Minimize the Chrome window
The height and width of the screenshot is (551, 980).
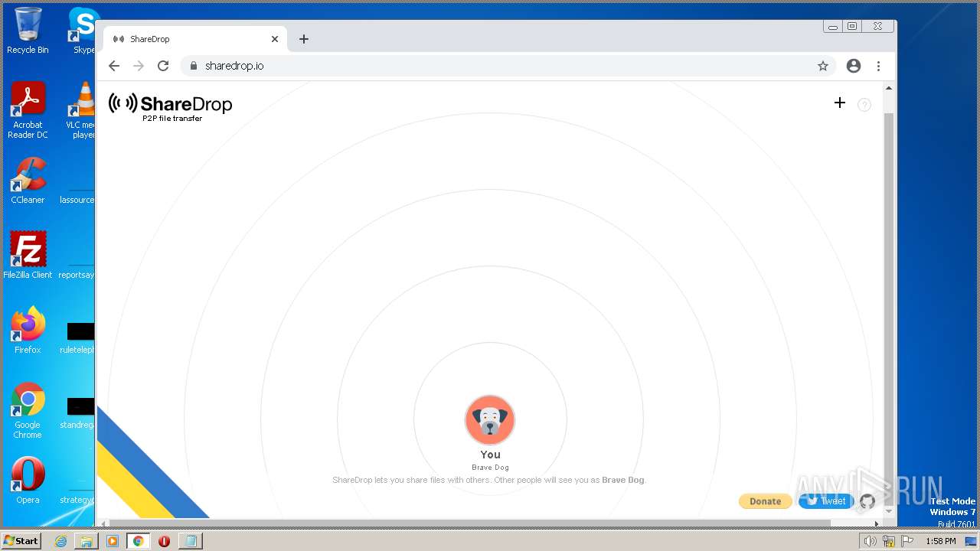click(832, 27)
